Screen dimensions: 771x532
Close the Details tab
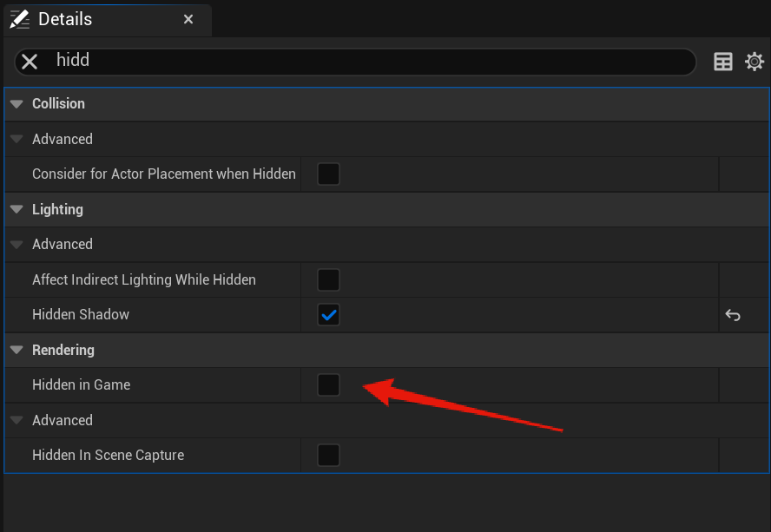coord(188,19)
